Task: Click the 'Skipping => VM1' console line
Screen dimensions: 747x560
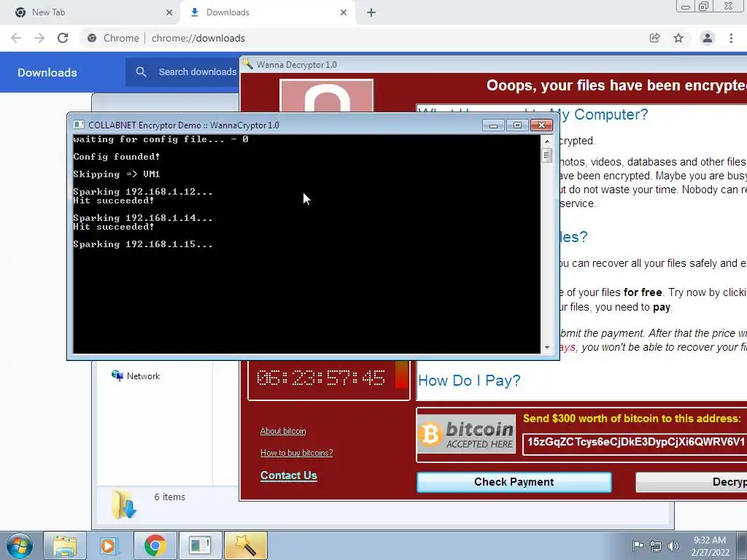Action: 117,174
